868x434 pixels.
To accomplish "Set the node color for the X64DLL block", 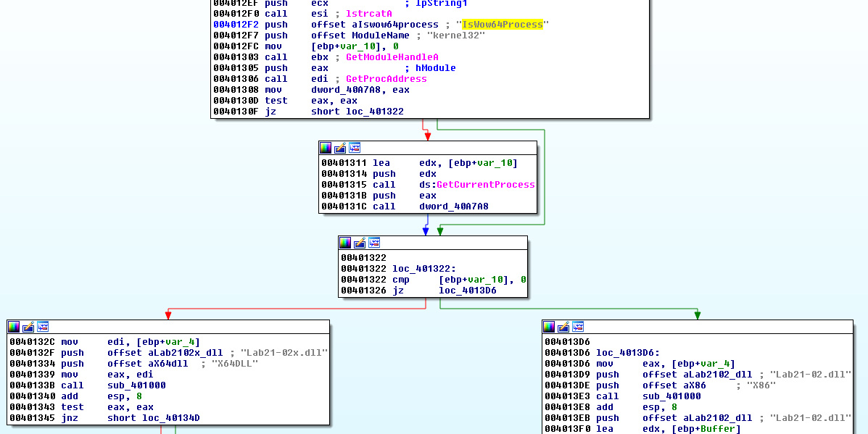I will pos(14,327).
